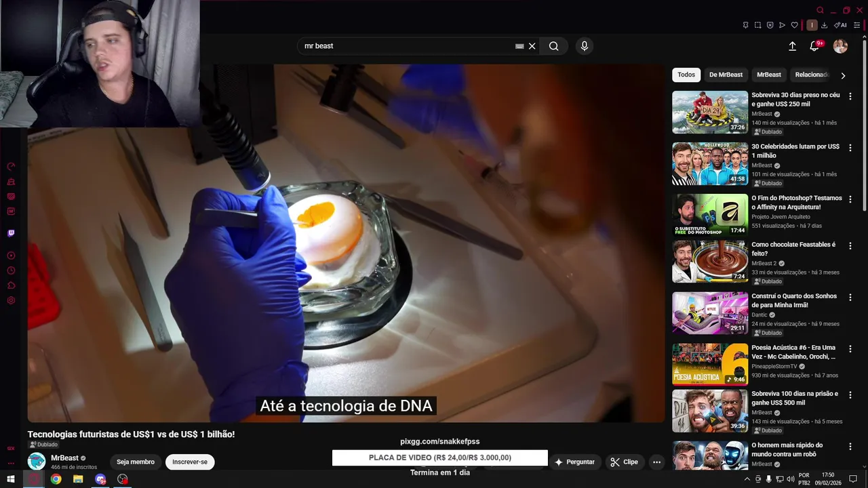The height and width of the screenshot is (488, 868).
Task: Open the player icon in the sidebar
Action: 11,256
